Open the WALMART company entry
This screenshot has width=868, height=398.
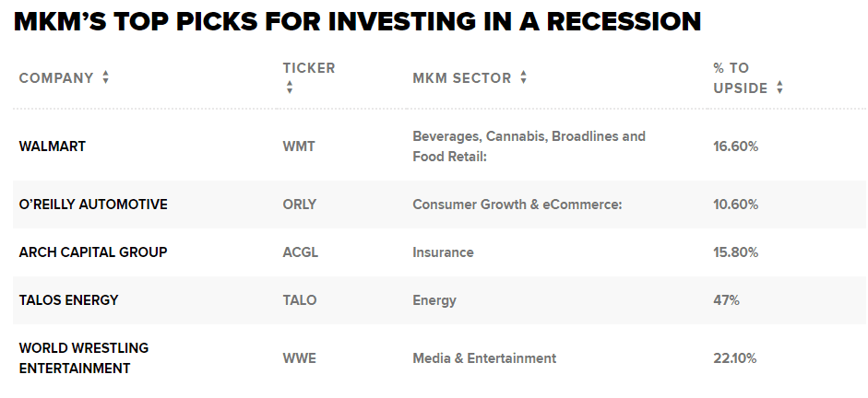click(x=52, y=146)
